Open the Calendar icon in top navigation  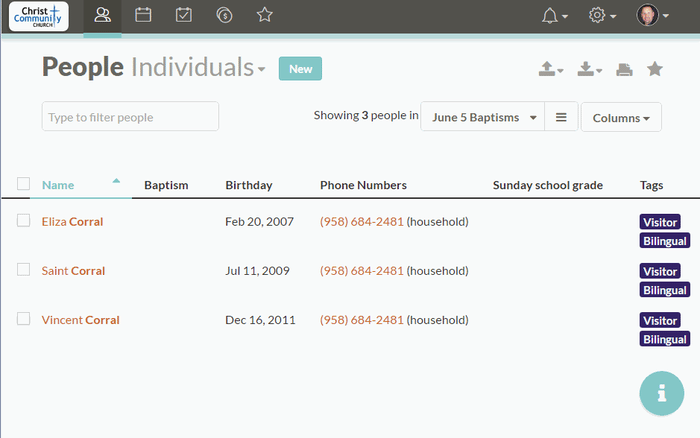pos(143,15)
